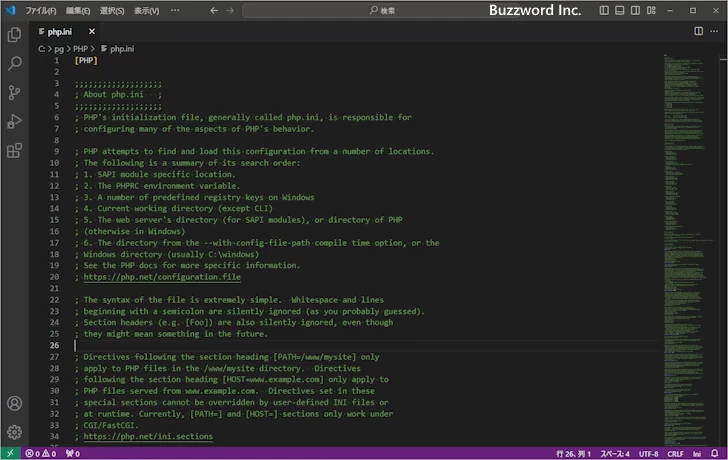
Task: Follow link https://php.net/configuration.file
Action: coord(162,277)
